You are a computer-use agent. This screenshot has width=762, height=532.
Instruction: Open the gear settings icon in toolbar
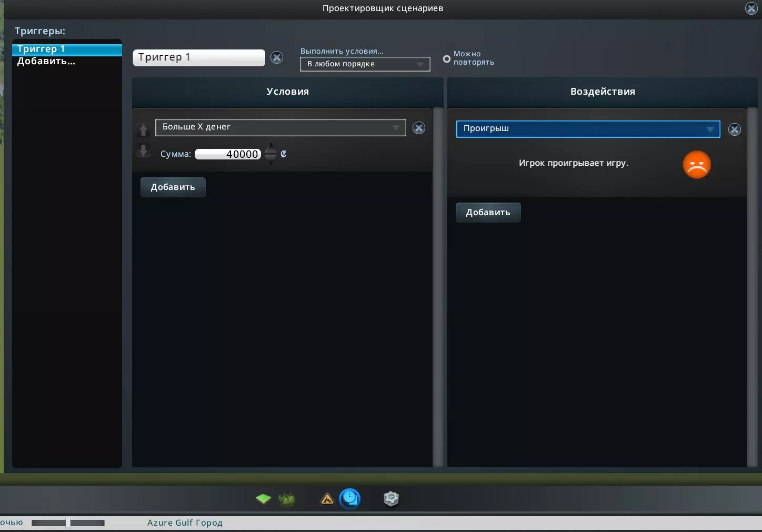pyautogui.click(x=392, y=498)
